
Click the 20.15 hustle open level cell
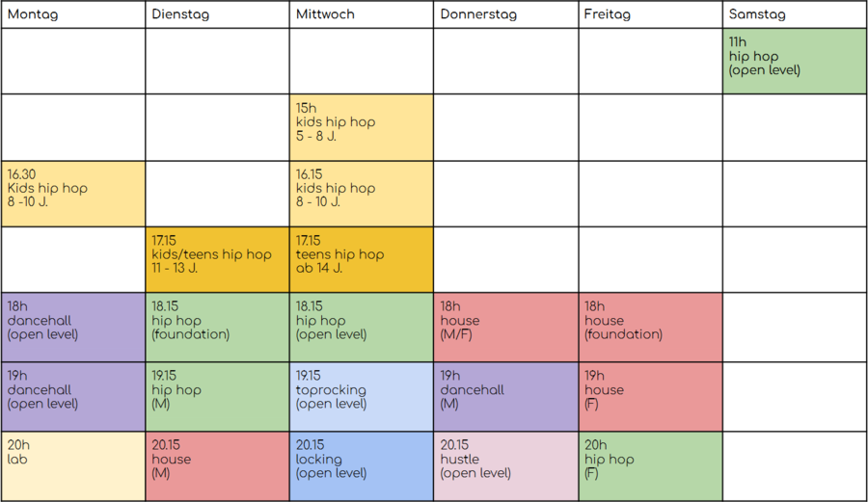506,466
